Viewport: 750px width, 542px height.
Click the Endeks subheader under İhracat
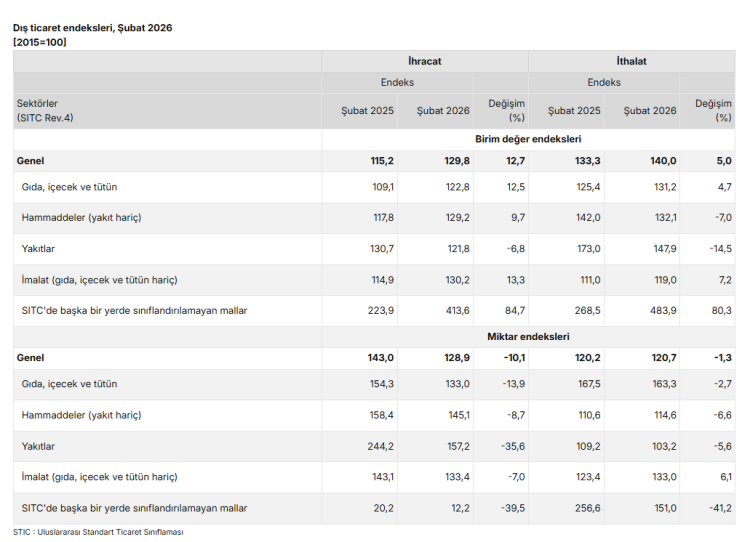click(397, 83)
